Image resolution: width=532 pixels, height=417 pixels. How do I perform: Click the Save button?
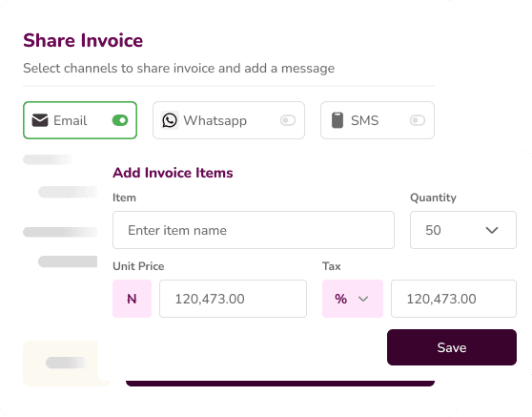[452, 347]
